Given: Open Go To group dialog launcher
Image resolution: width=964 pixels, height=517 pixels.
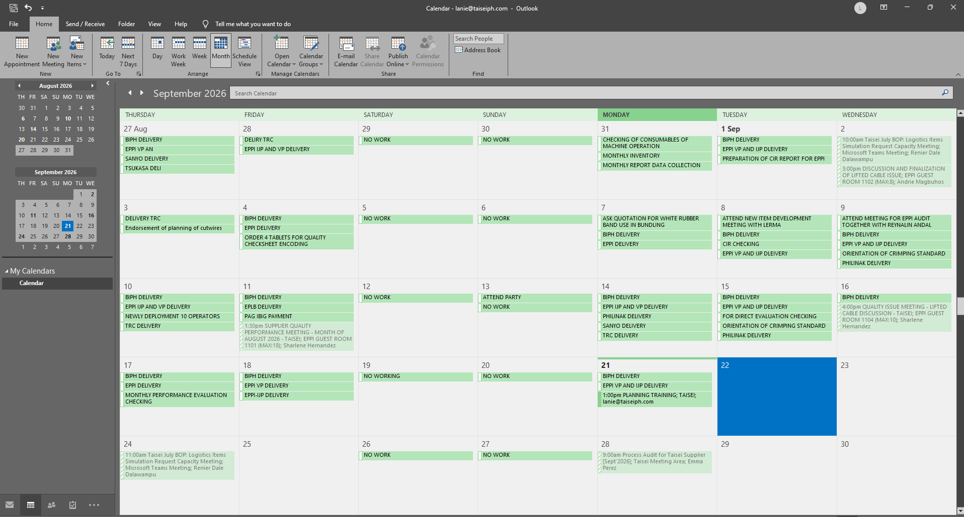Looking at the screenshot, I should click(138, 74).
